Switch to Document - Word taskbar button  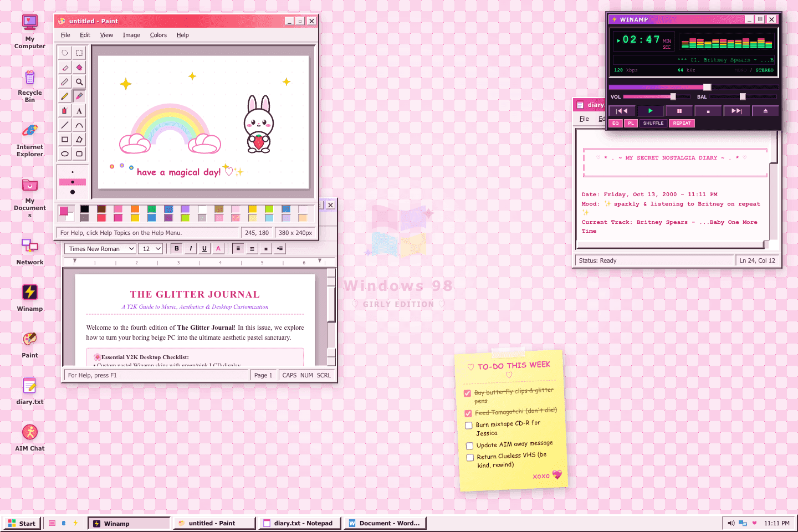click(x=385, y=523)
